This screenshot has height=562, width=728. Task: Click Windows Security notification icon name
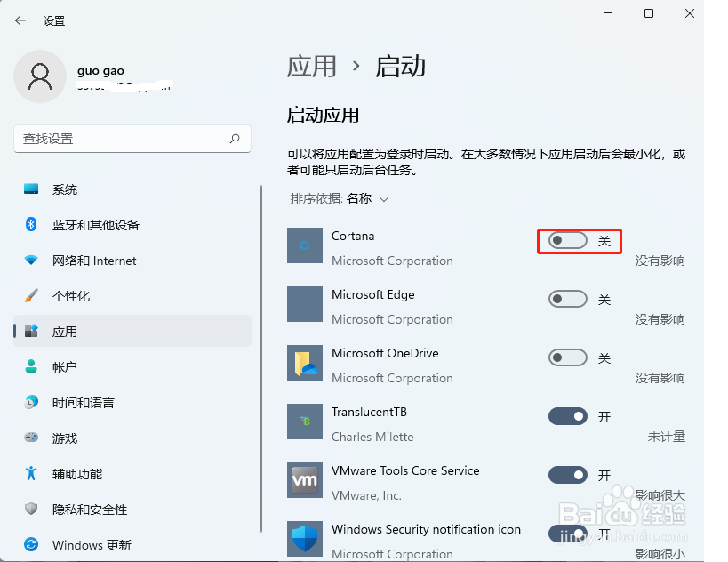[426, 529]
